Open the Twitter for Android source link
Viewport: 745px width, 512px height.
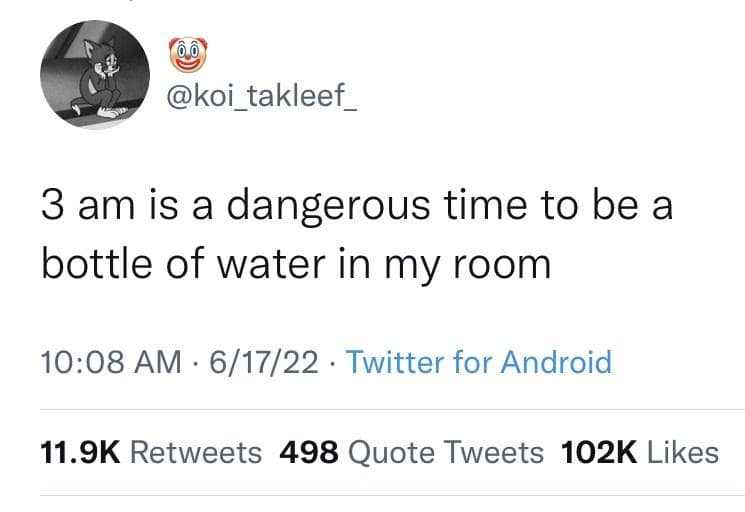click(x=477, y=360)
